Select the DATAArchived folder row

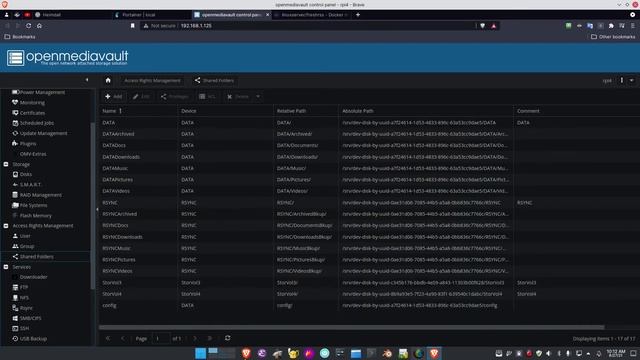point(369,134)
